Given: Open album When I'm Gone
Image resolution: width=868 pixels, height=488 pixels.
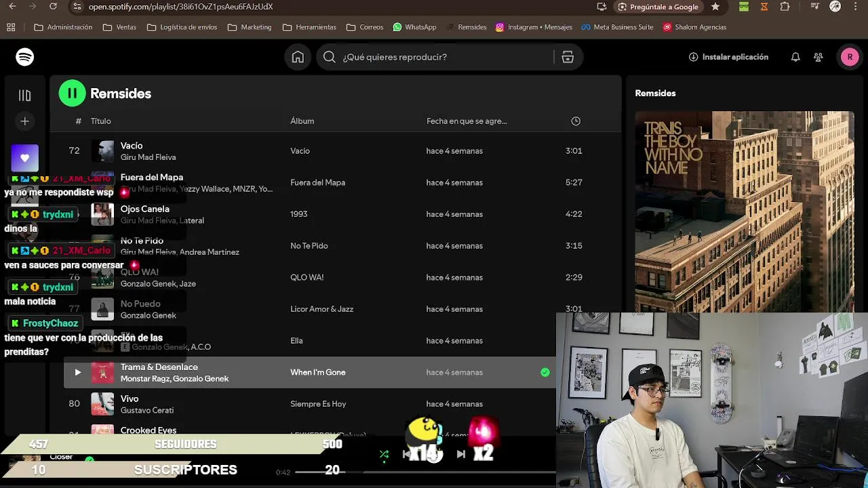Looking at the screenshot, I should tap(318, 372).
